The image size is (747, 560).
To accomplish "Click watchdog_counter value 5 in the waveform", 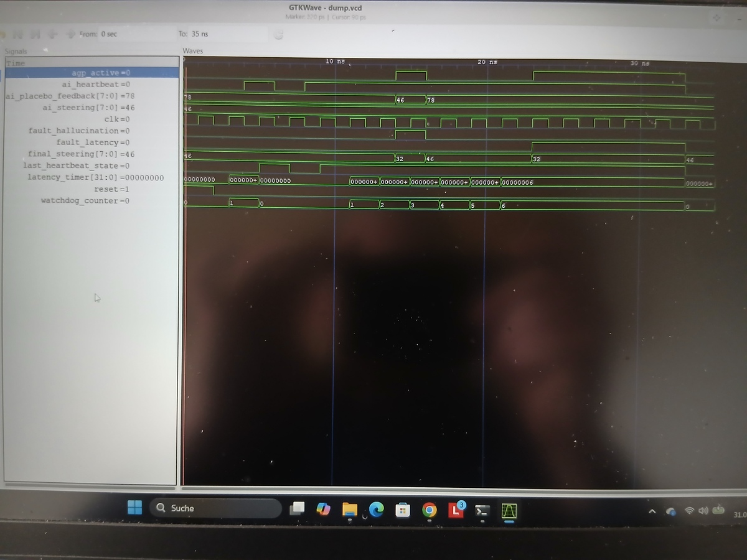I will [472, 205].
